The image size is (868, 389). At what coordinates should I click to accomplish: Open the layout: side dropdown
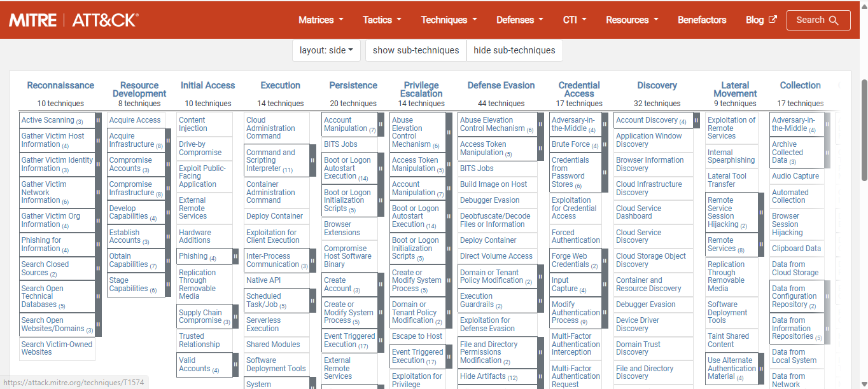(326, 50)
